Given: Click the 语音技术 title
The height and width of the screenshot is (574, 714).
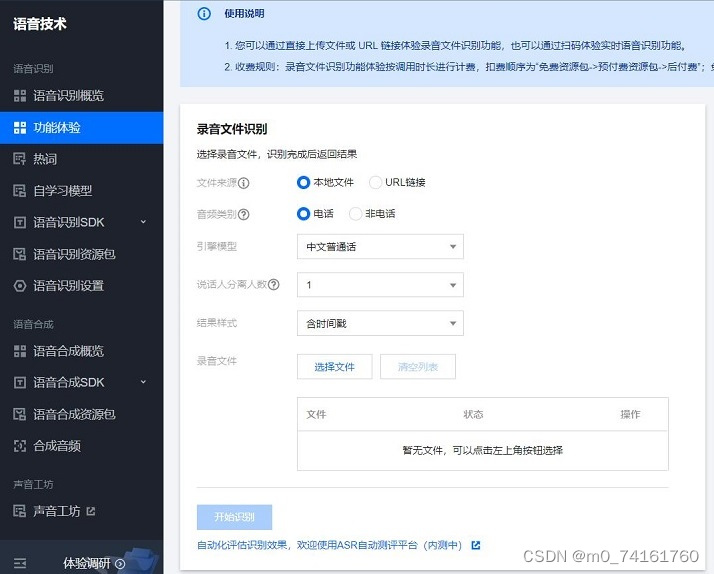Looking at the screenshot, I should [x=40, y=24].
